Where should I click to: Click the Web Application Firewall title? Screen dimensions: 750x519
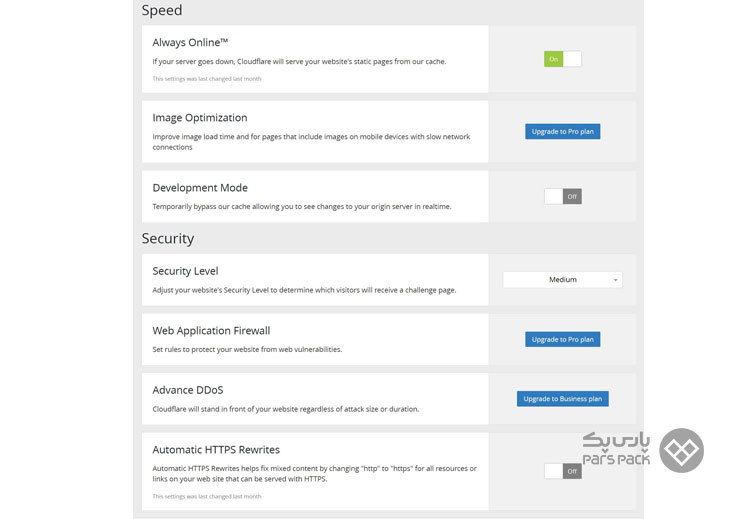pos(211,331)
